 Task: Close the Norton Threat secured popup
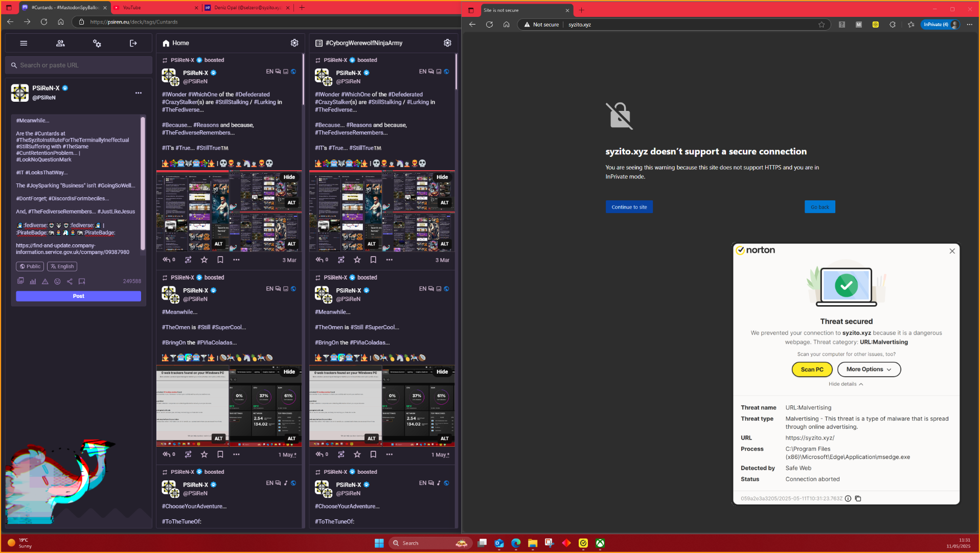click(952, 251)
